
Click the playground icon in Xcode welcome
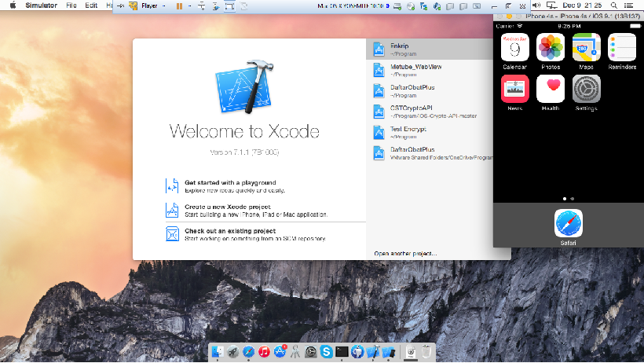172,185
